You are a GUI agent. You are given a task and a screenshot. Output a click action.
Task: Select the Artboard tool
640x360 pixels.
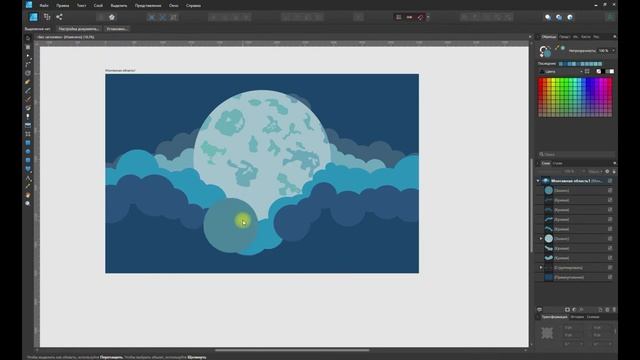point(28,47)
